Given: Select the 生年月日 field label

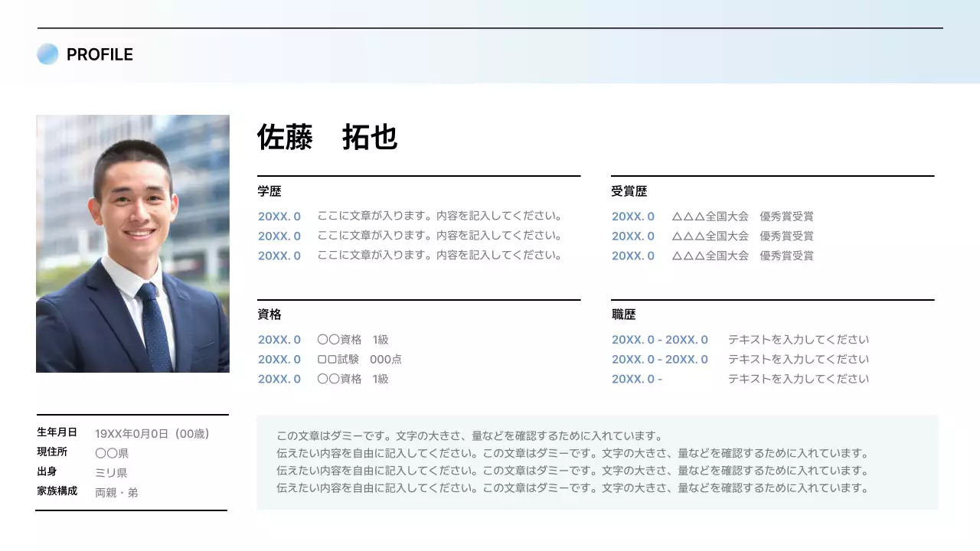Looking at the screenshot, I should coord(56,432).
